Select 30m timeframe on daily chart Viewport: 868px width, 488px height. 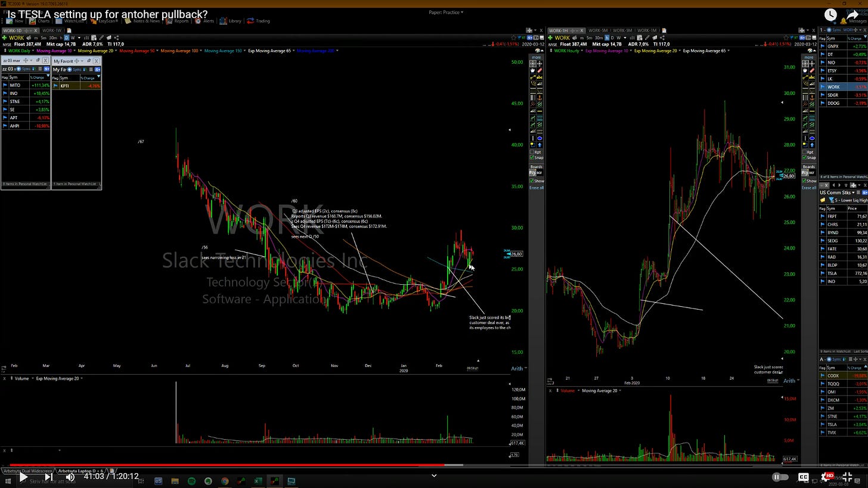point(53,38)
